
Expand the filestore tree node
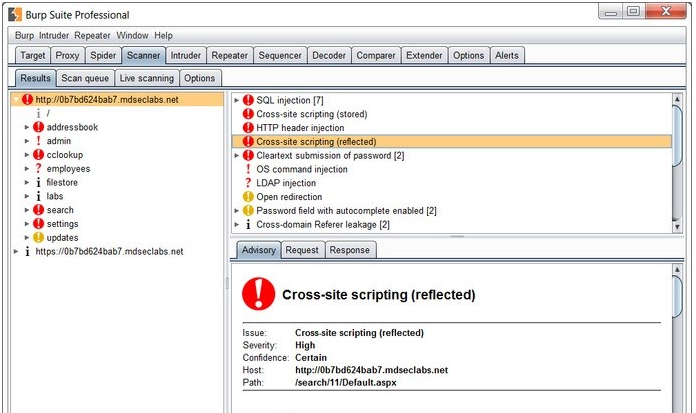27,183
